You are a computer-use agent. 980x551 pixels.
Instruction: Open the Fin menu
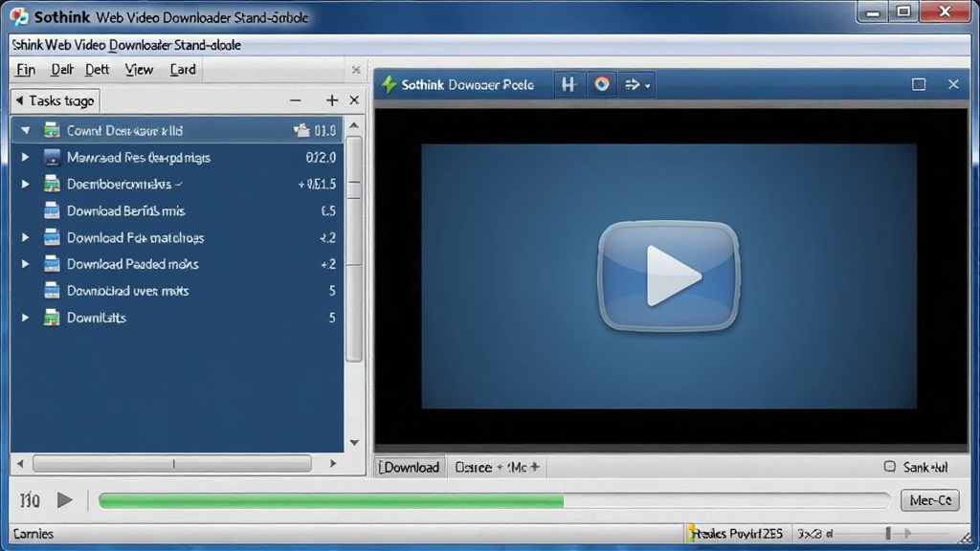coord(26,69)
